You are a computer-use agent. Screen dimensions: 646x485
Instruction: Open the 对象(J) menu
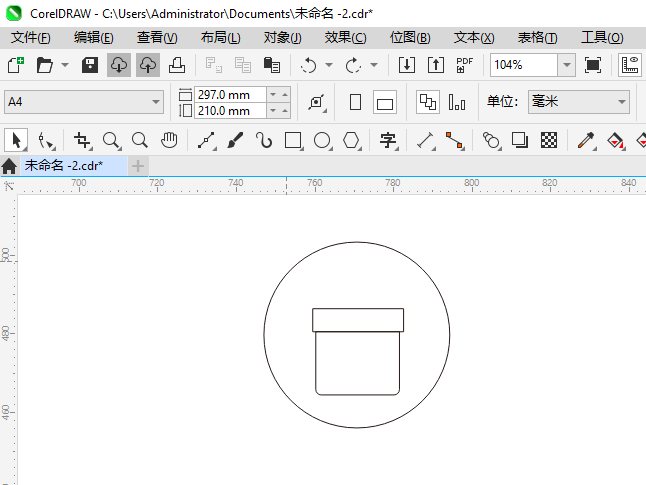283,37
